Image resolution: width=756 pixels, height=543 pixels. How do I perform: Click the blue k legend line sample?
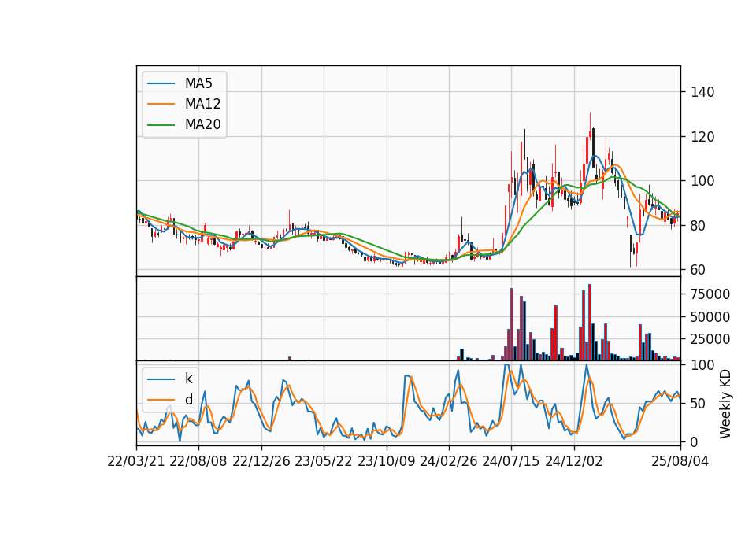161,379
